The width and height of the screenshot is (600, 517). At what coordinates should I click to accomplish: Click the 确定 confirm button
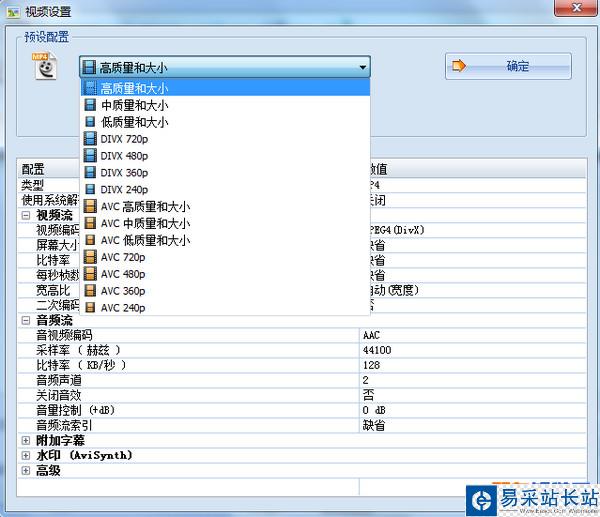pyautogui.click(x=508, y=66)
